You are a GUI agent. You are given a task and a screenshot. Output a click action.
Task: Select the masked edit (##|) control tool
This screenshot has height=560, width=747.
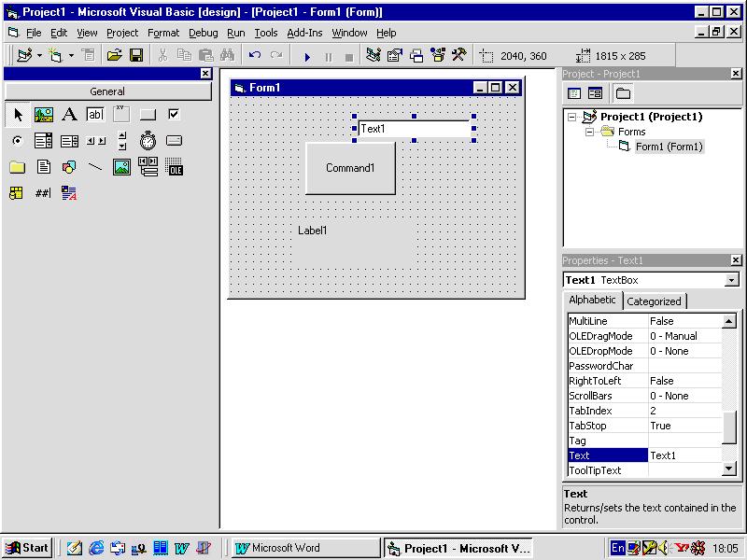point(43,193)
